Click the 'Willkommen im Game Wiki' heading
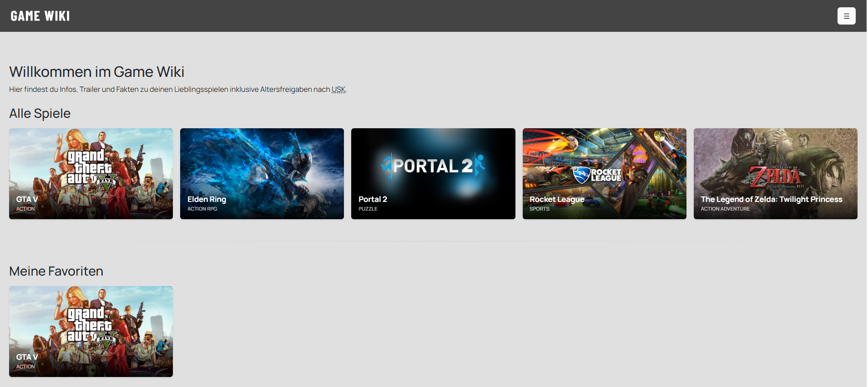Screen dimensions: 868x387 [x=97, y=72]
